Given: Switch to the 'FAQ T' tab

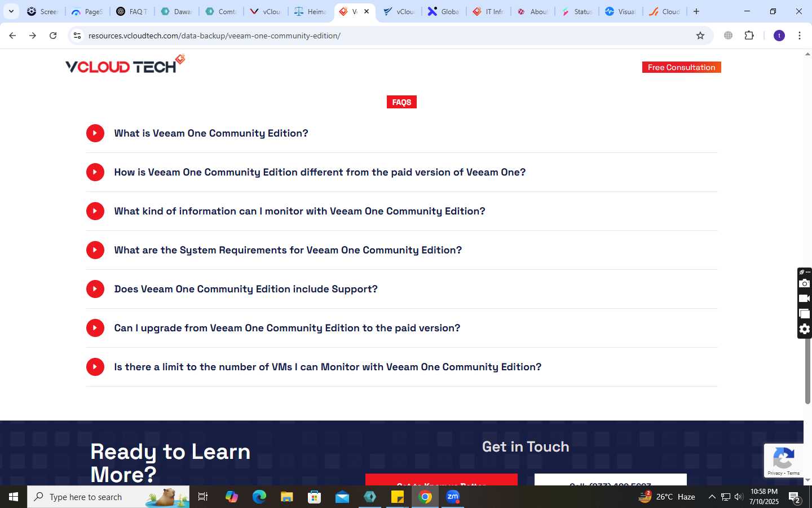Looking at the screenshot, I should pos(132,11).
